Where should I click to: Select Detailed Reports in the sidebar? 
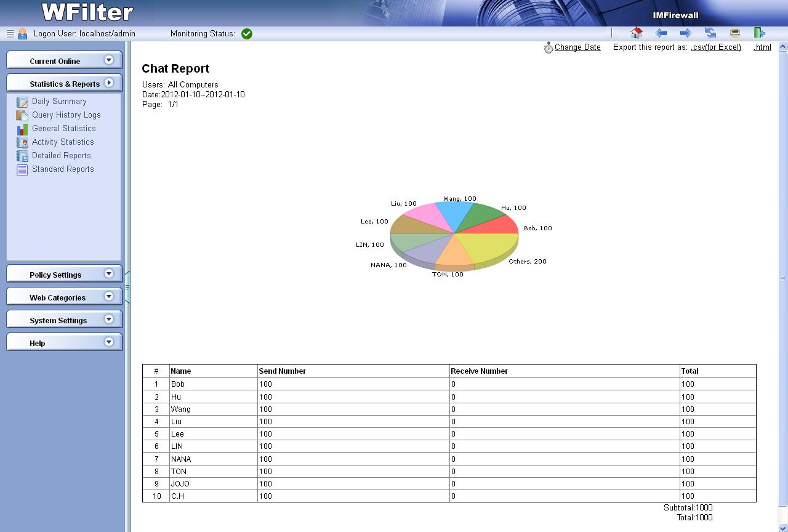tap(61, 156)
